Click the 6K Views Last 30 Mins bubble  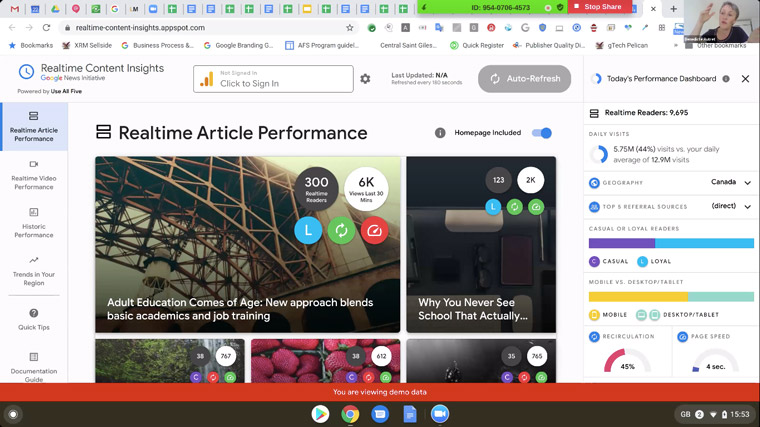(366, 189)
